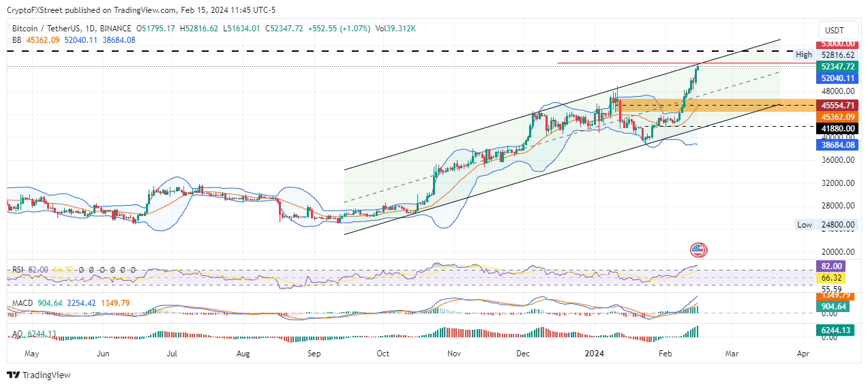The height and width of the screenshot is (387, 868).
Task: Click the TradingView logo at bottom left
Action: click(x=38, y=375)
